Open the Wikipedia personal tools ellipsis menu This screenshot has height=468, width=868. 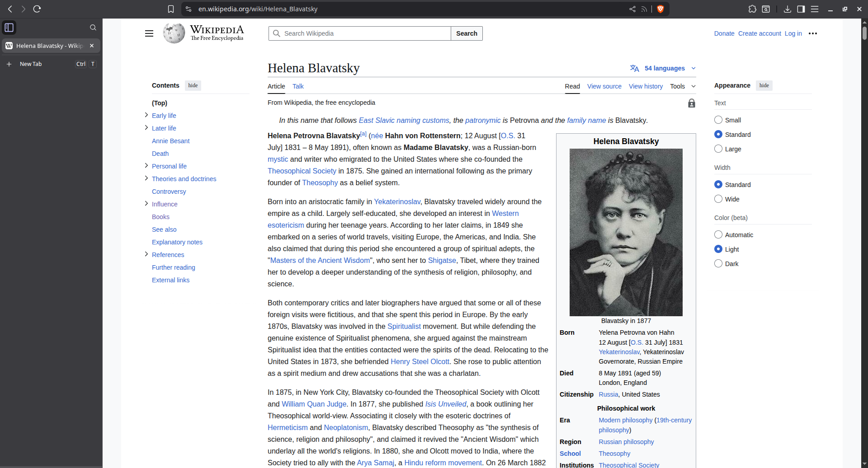coord(813,33)
